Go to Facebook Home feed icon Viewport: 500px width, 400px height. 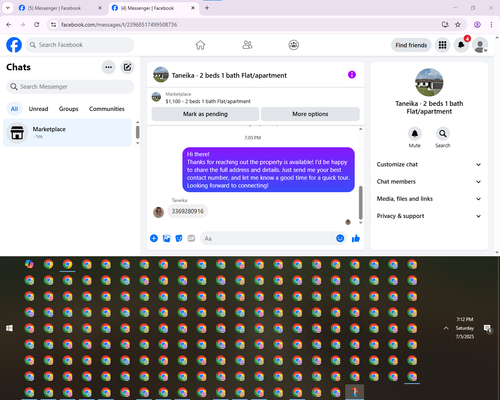click(200, 45)
